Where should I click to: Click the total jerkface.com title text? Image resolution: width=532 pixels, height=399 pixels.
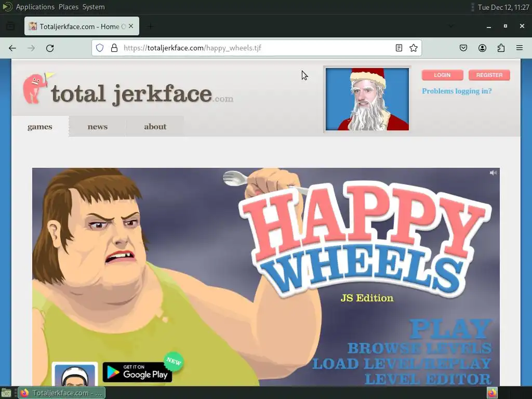pyautogui.click(x=142, y=95)
